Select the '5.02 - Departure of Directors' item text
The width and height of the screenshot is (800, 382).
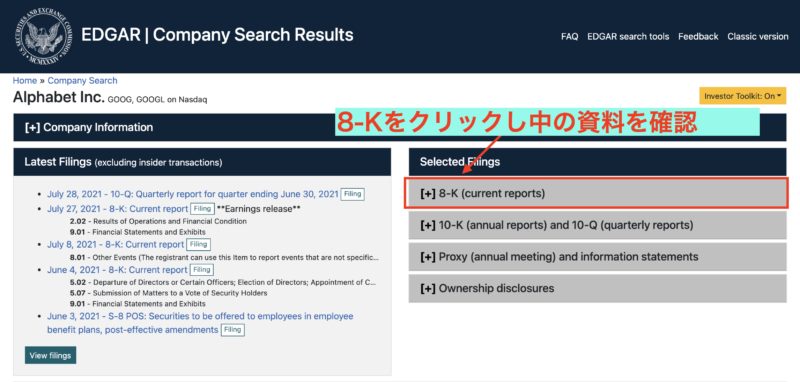point(223,282)
